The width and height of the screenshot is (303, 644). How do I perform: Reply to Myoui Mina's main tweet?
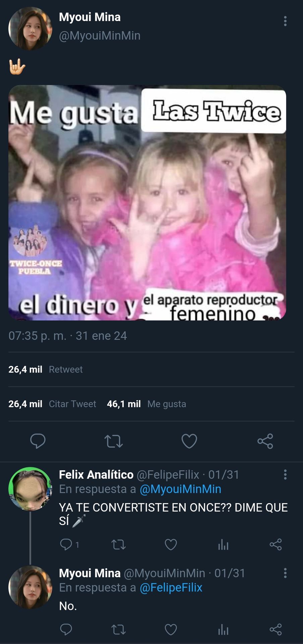[38, 441]
